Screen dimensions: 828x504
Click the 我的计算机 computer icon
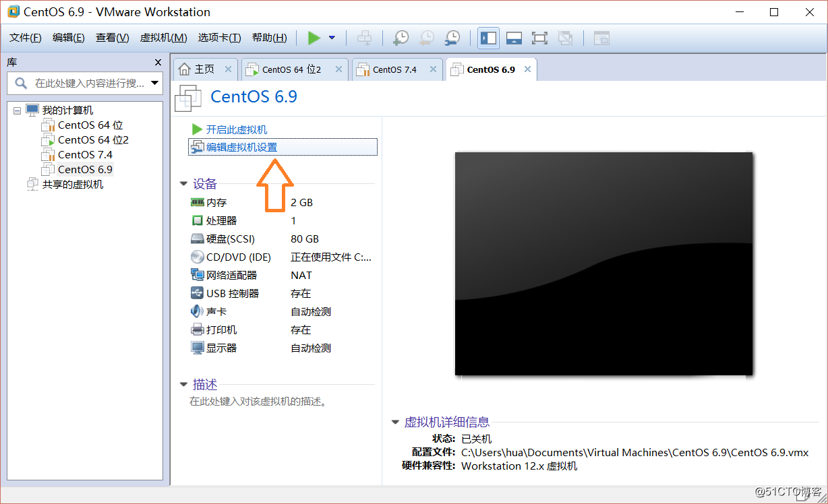point(32,110)
